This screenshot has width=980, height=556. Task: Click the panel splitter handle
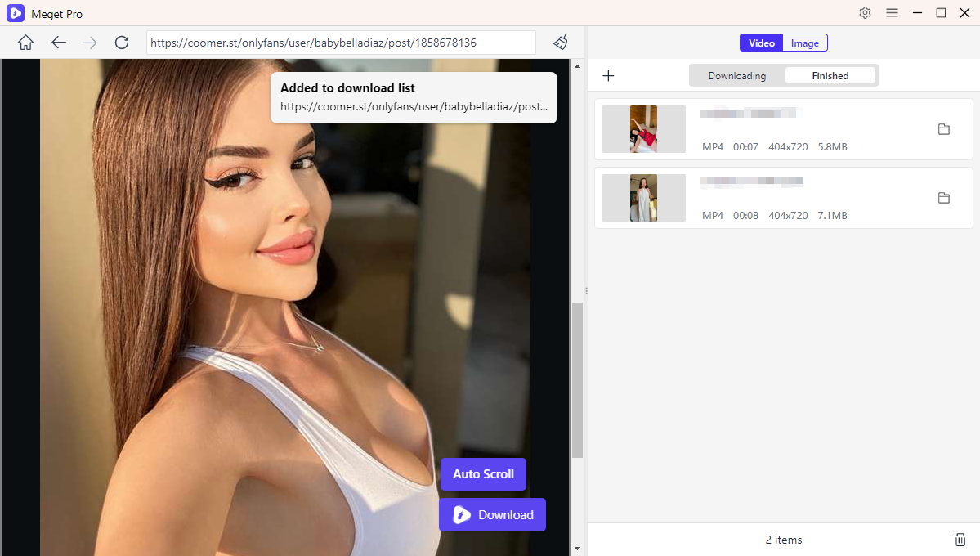[x=586, y=291]
